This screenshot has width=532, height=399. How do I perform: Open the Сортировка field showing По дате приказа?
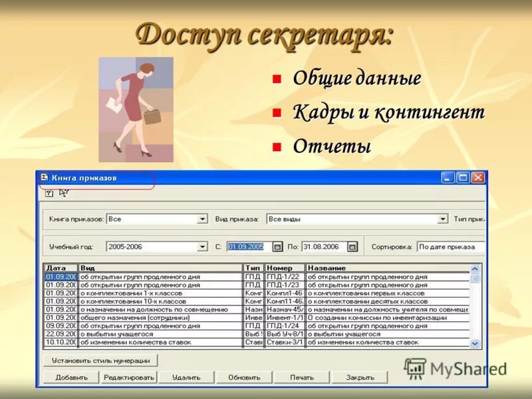(x=452, y=245)
